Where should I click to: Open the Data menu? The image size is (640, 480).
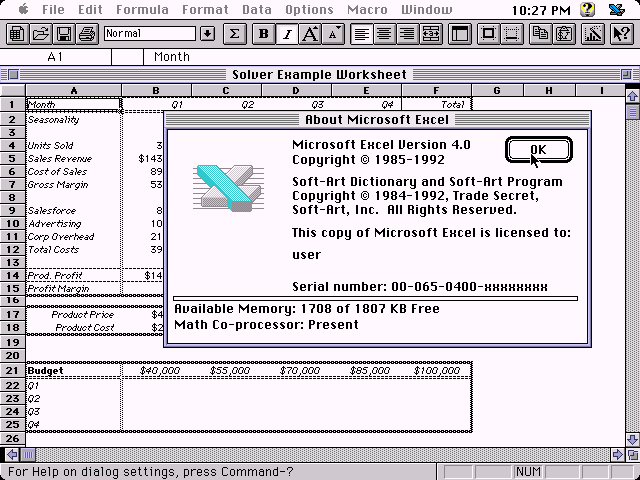pos(257,9)
